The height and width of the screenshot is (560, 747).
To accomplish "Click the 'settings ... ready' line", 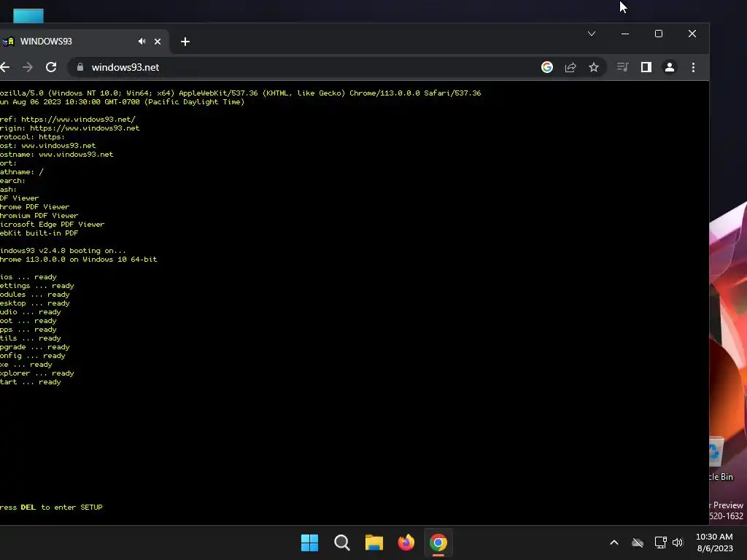I will click(x=36, y=286).
